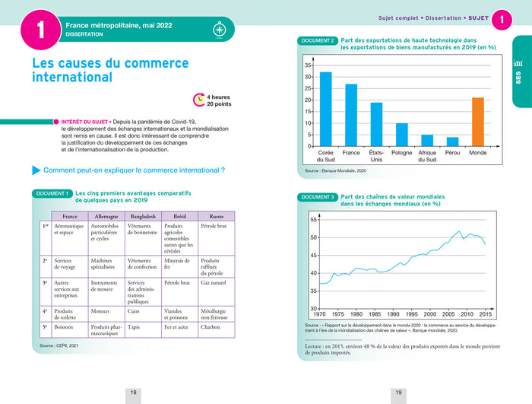Screen dimensions: 532x404
Task: Click the orange Monde bar in chart
Action: point(477,122)
